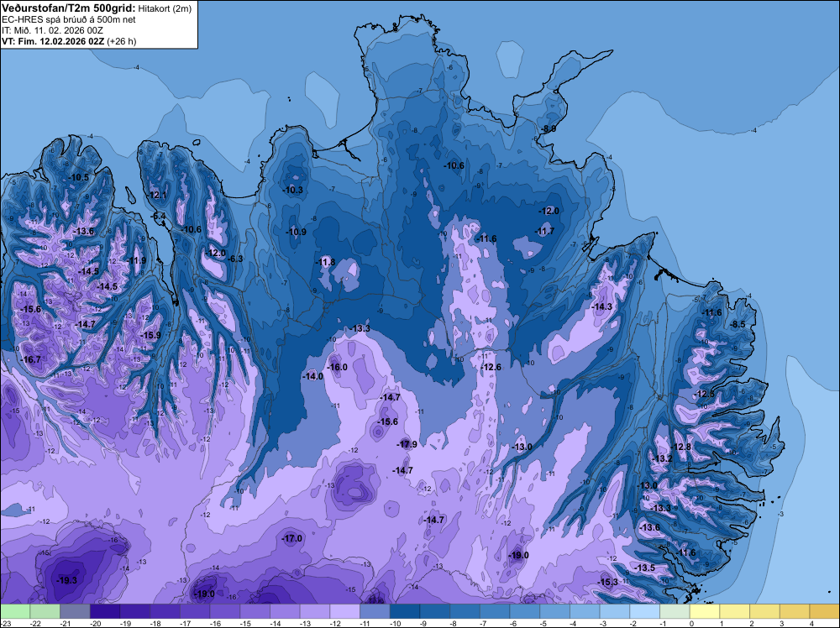Click the -10.5 temperature label
This screenshot has width=840, height=628.
pos(79,177)
